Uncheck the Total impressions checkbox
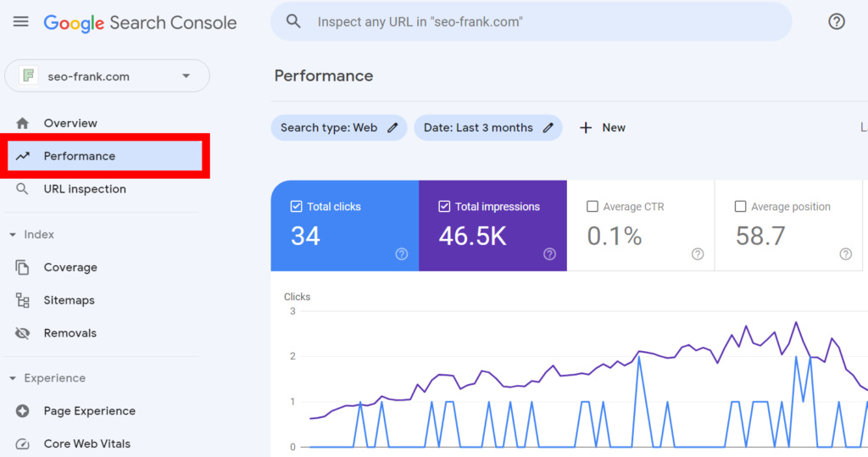This screenshot has height=457, width=868. (x=444, y=207)
